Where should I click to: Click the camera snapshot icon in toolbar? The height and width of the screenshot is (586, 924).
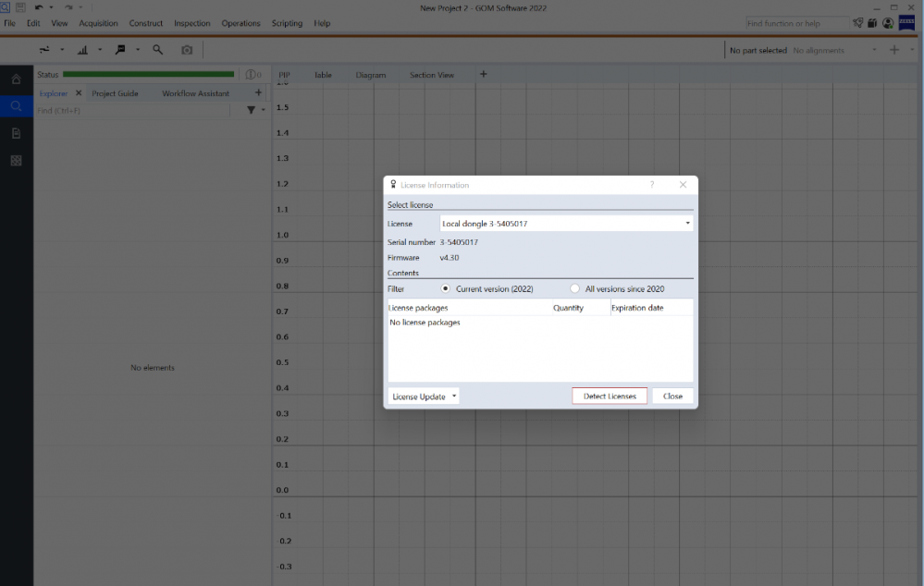coord(186,50)
